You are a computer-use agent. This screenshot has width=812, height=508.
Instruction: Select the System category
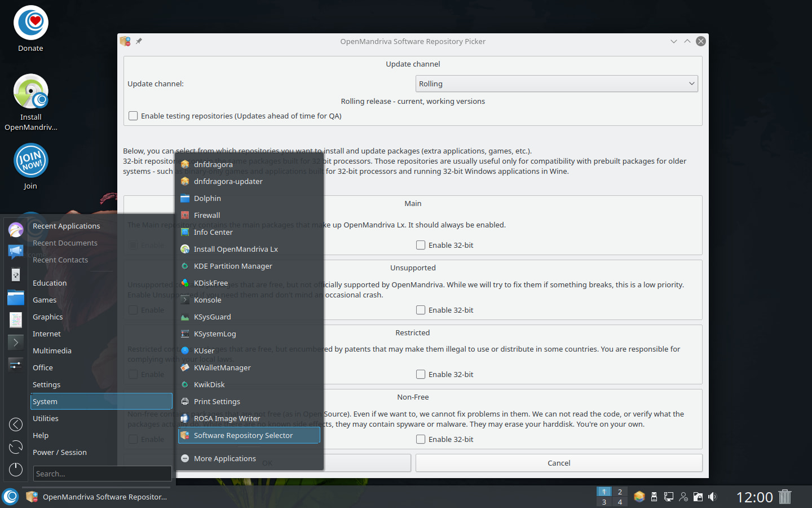[x=101, y=401]
